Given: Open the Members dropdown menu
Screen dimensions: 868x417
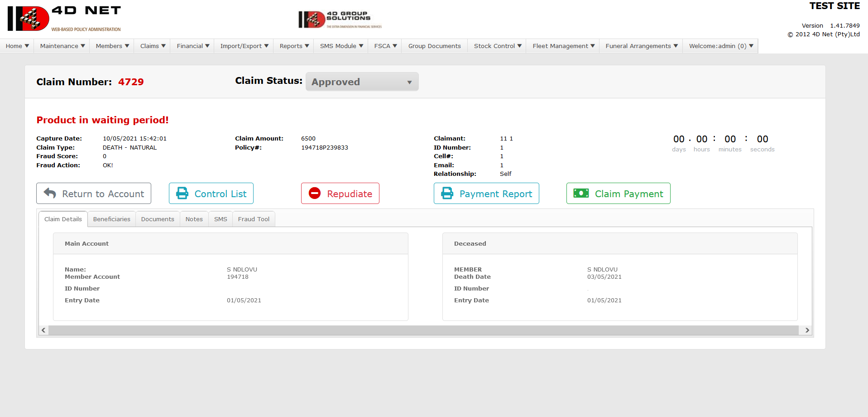Looking at the screenshot, I should click(x=112, y=46).
